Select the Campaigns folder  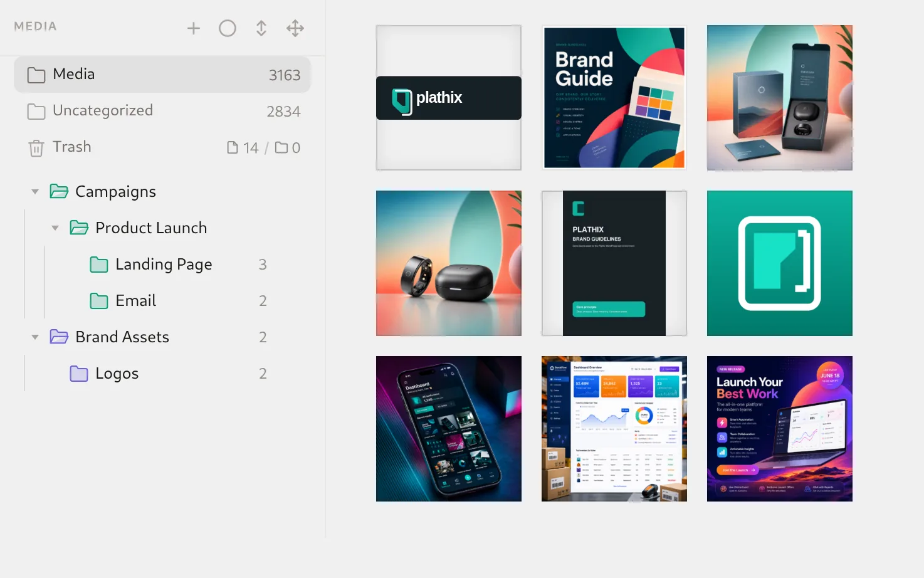point(115,192)
